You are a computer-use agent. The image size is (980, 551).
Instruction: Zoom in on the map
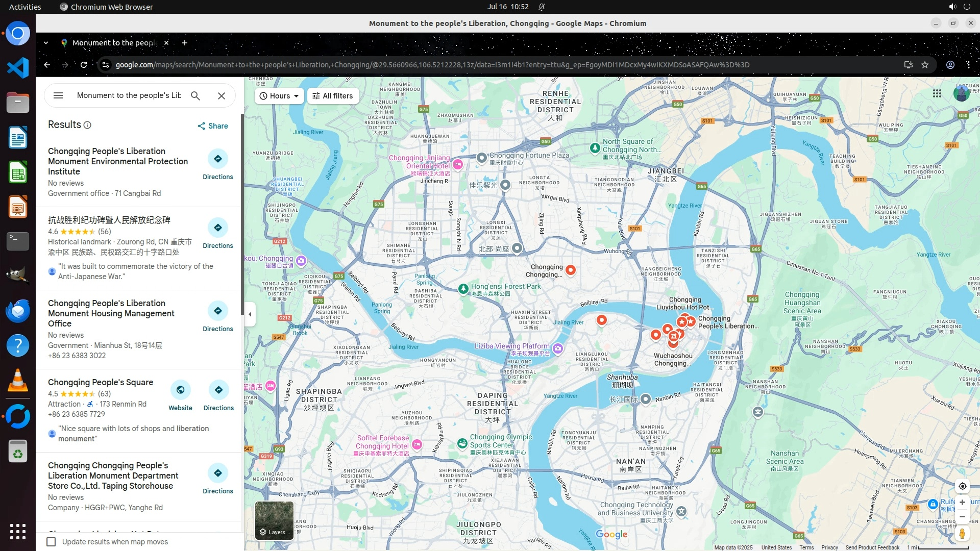(962, 503)
